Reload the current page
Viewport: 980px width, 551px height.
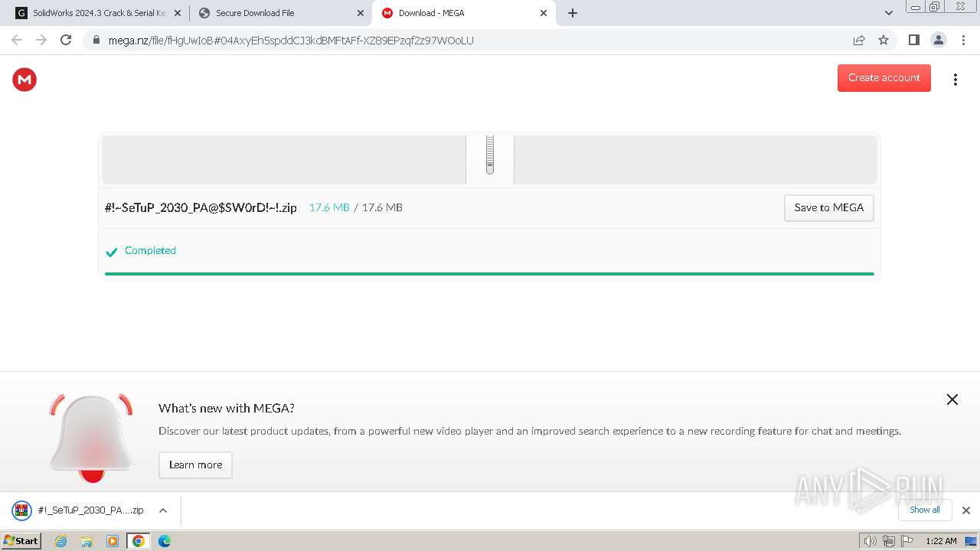(66, 40)
